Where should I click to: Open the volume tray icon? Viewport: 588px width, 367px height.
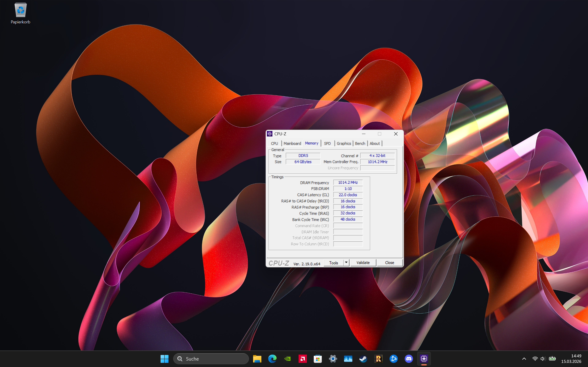[x=543, y=359]
